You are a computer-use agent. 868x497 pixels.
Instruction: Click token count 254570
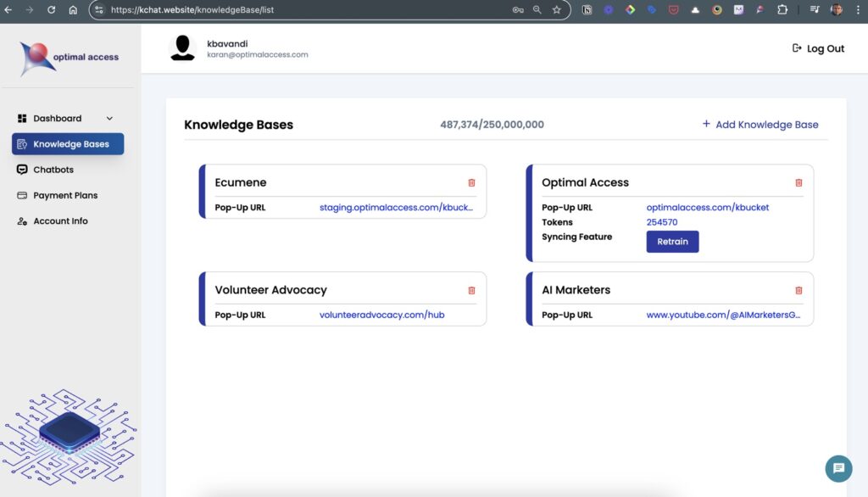pos(661,222)
